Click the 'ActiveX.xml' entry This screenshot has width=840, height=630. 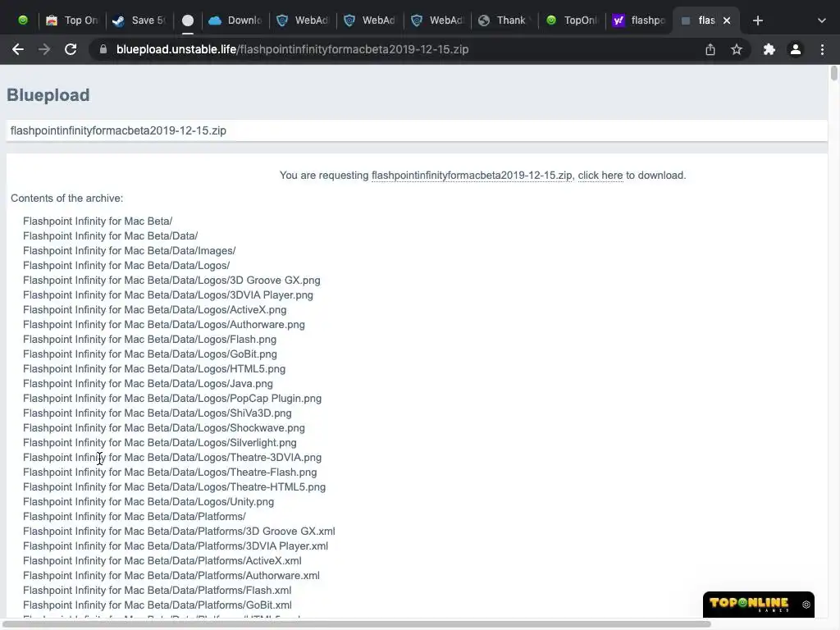click(162, 561)
